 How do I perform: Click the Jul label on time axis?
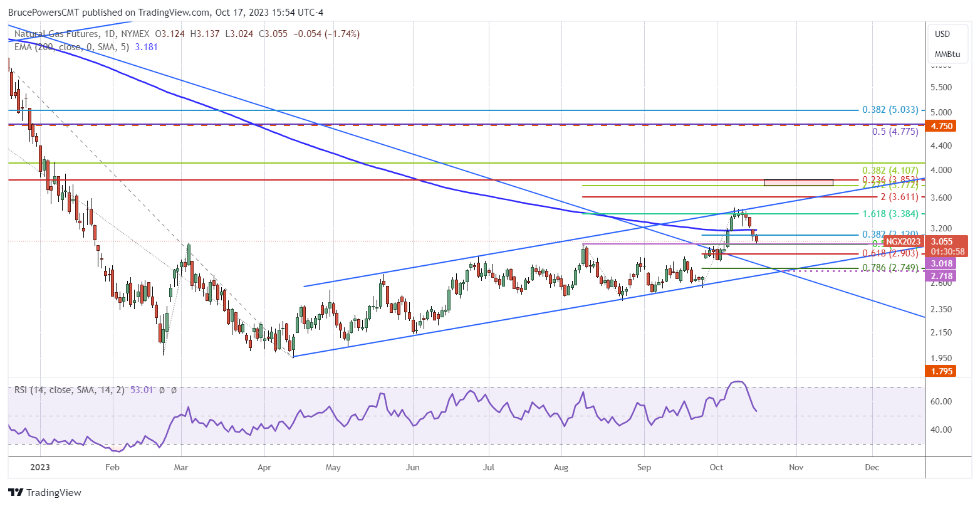click(x=489, y=467)
